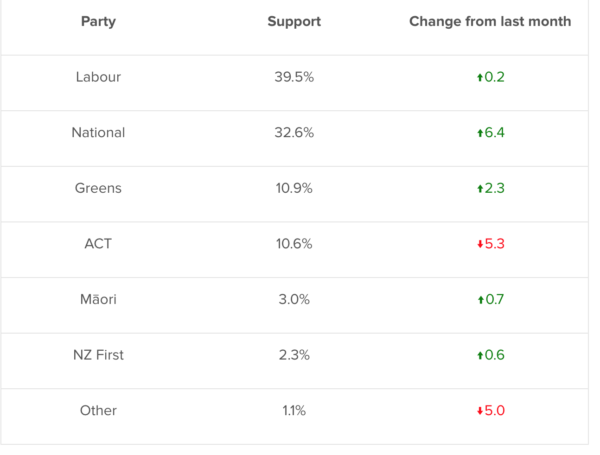This screenshot has width=600, height=455.
Task: Select the NZ First party name cell
Action: click(x=98, y=355)
